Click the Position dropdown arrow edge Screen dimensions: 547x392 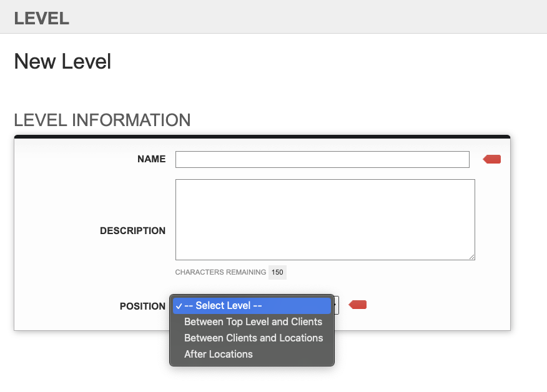click(x=337, y=305)
